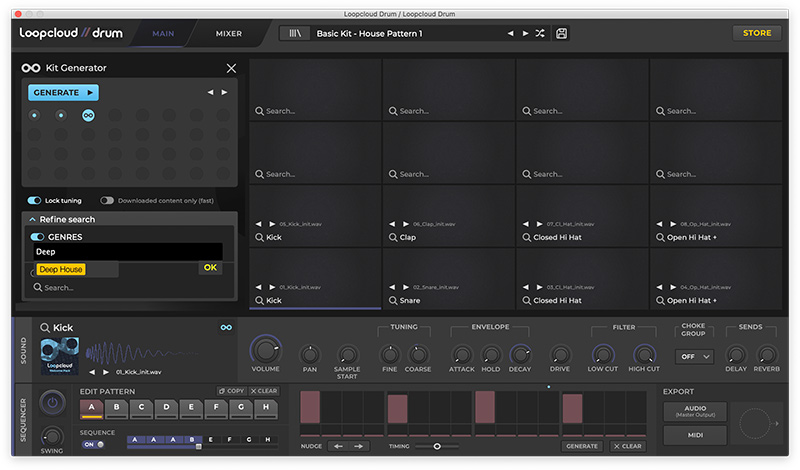Image resolution: width=800 pixels, height=470 pixels.
Task: Click the DECAY knob
Action: tap(520, 354)
